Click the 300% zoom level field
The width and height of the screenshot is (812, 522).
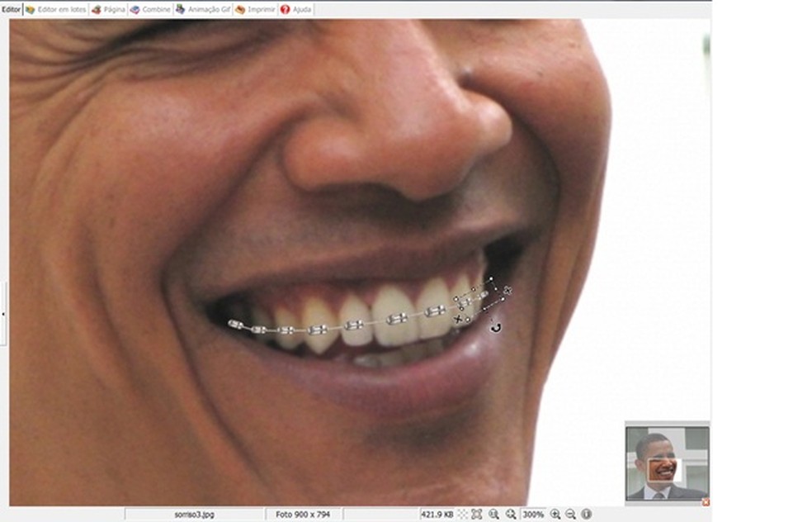[533, 515]
